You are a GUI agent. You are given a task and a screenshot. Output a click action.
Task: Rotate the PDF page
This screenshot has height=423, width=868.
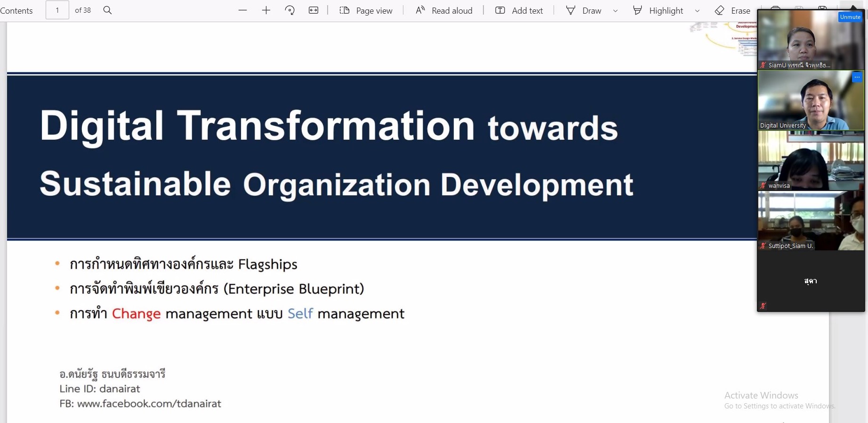(x=290, y=10)
